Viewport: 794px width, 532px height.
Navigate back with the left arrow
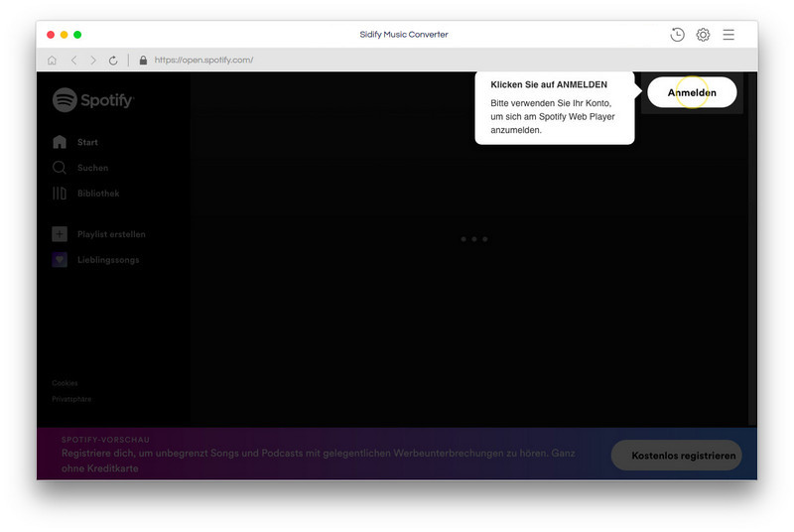click(73, 61)
